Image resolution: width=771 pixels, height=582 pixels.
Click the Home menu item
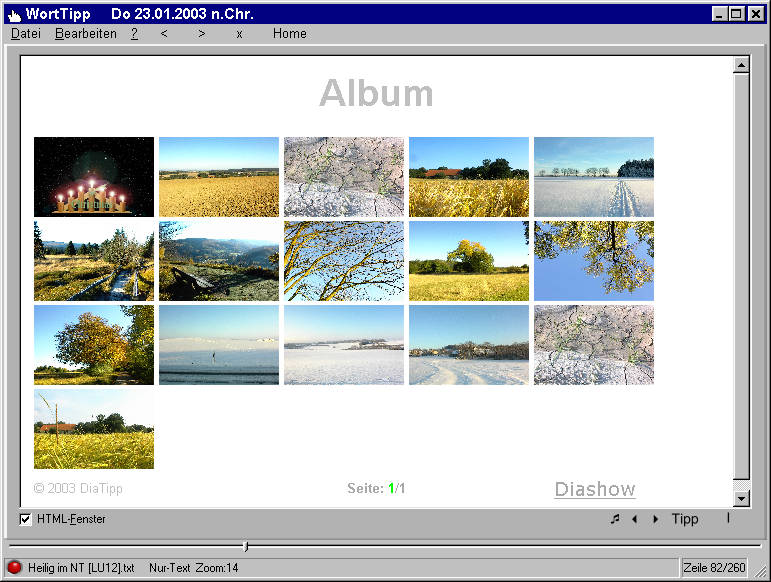point(290,34)
